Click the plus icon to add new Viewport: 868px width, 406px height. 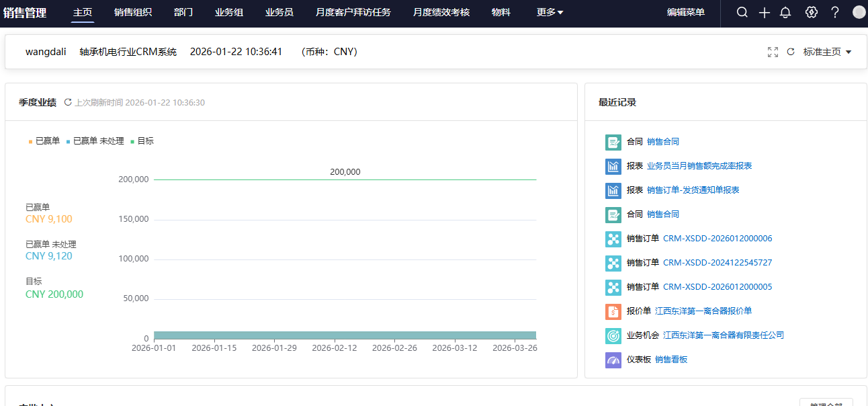[764, 12]
